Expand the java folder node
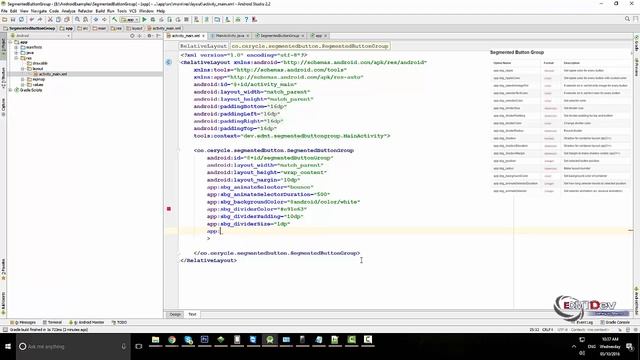 (x=16, y=53)
